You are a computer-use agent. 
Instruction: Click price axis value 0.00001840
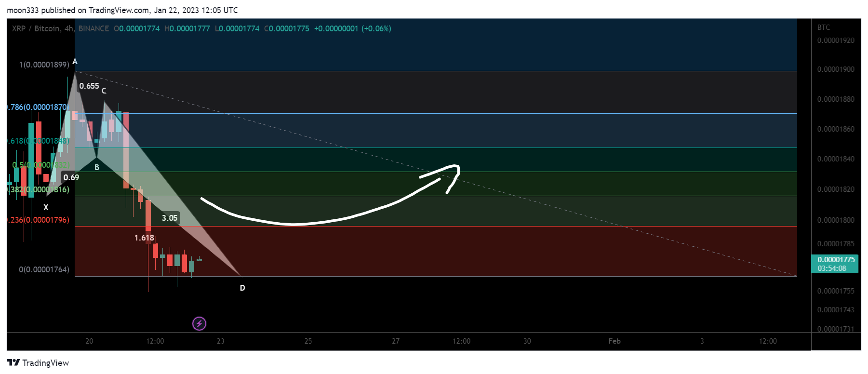[836, 159]
